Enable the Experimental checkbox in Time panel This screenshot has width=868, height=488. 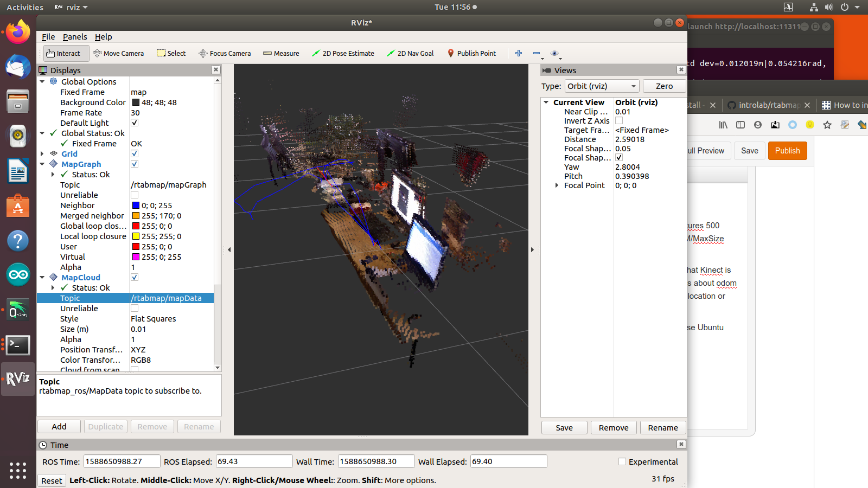pyautogui.click(x=622, y=461)
